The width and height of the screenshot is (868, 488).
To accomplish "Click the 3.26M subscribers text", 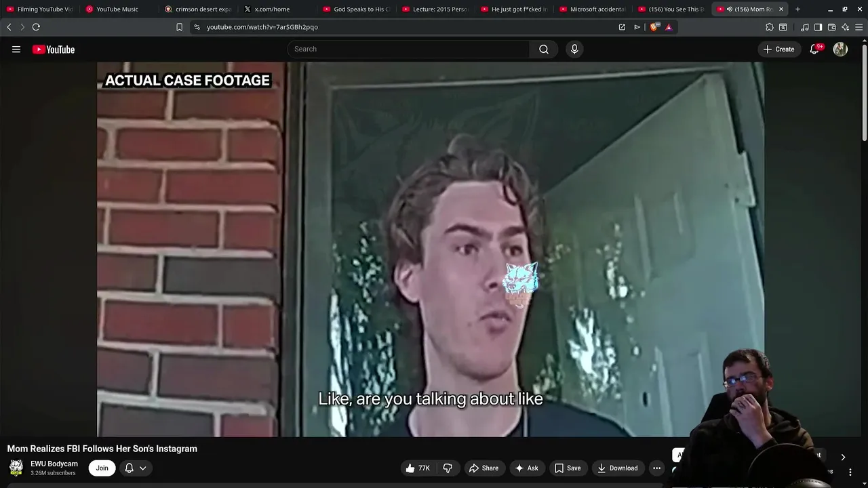I will tap(53, 473).
